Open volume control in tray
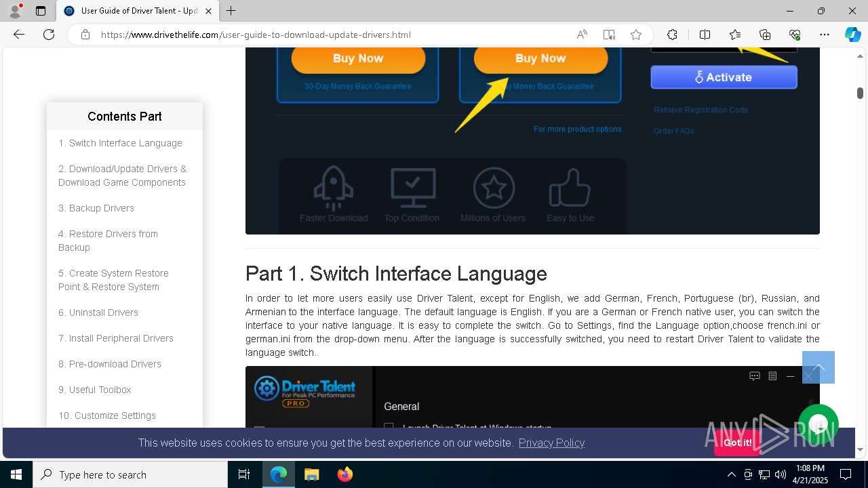Image resolution: width=868 pixels, height=488 pixels. [x=781, y=474]
